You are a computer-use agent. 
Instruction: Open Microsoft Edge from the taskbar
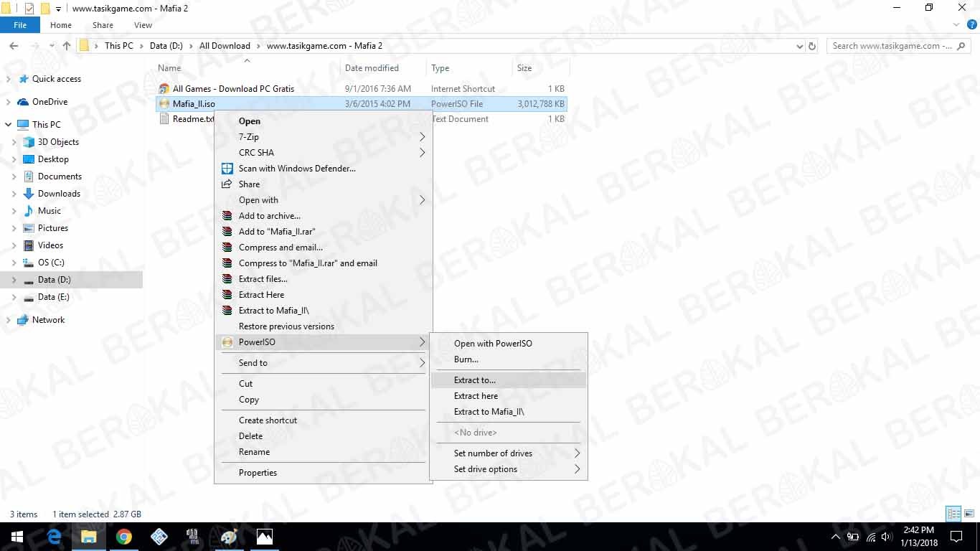pyautogui.click(x=54, y=537)
